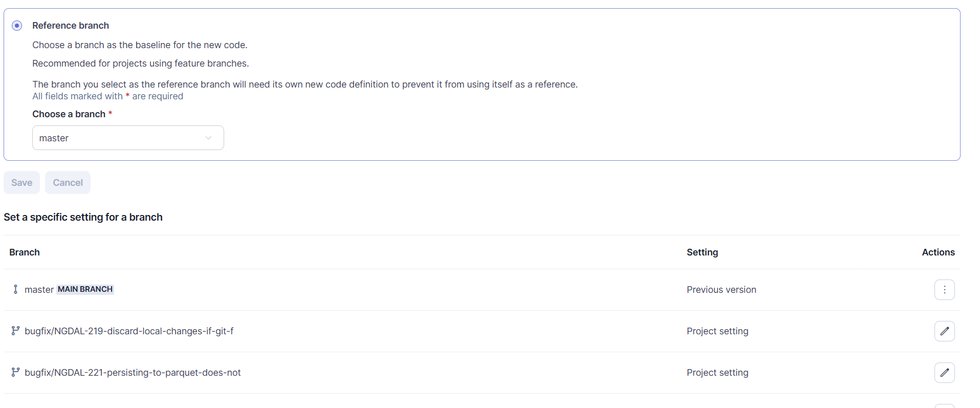The image size is (980, 408).
Task: Edit setting for bugfix/NGDAL-219 branch
Action: click(944, 331)
